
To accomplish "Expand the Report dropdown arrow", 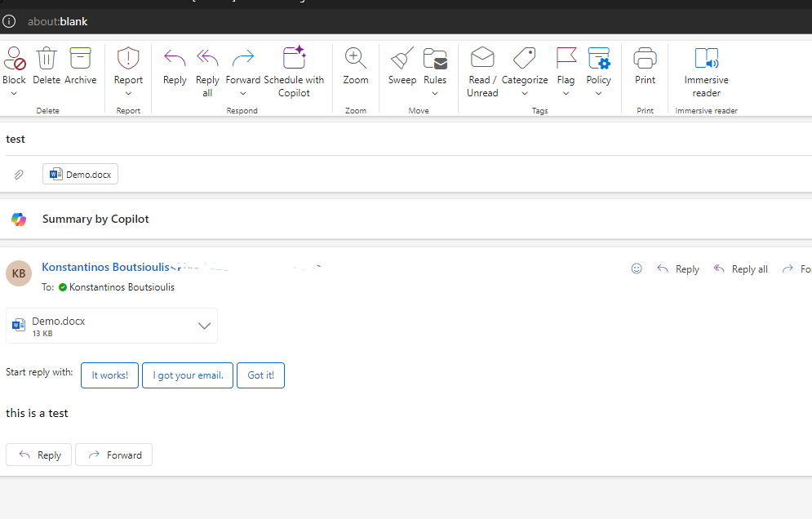I will click(128, 94).
